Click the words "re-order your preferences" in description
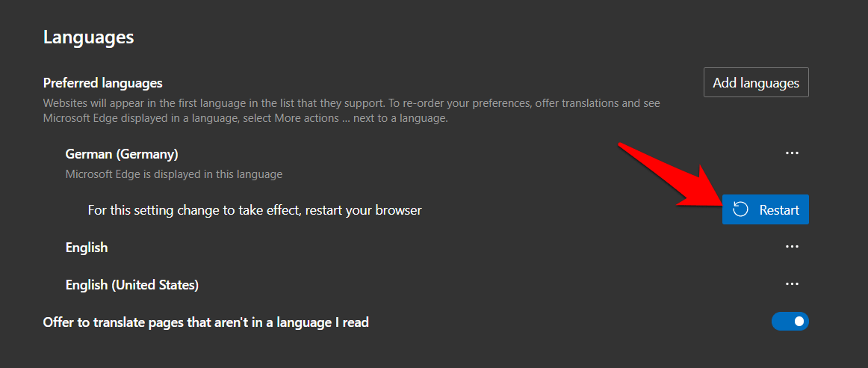The image size is (868, 368). pos(471,103)
